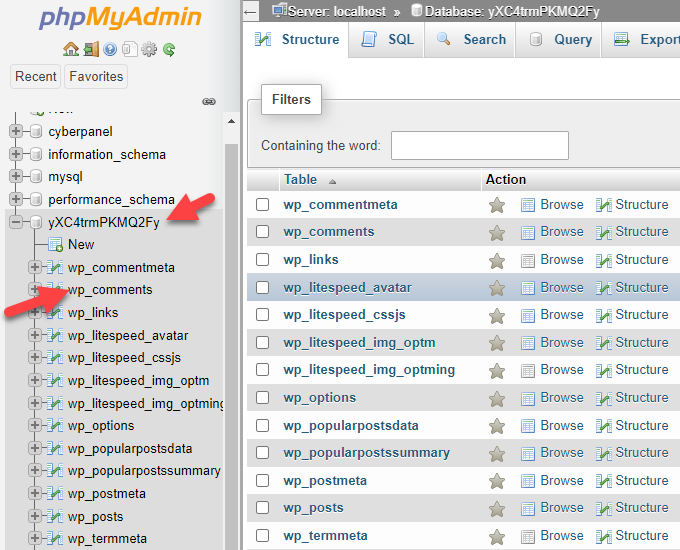Click the star icon for wp_options

click(x=497, y=399)
